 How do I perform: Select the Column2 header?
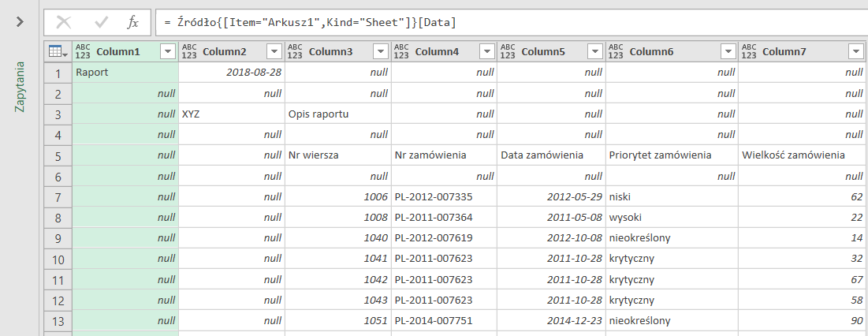point(224,51)
